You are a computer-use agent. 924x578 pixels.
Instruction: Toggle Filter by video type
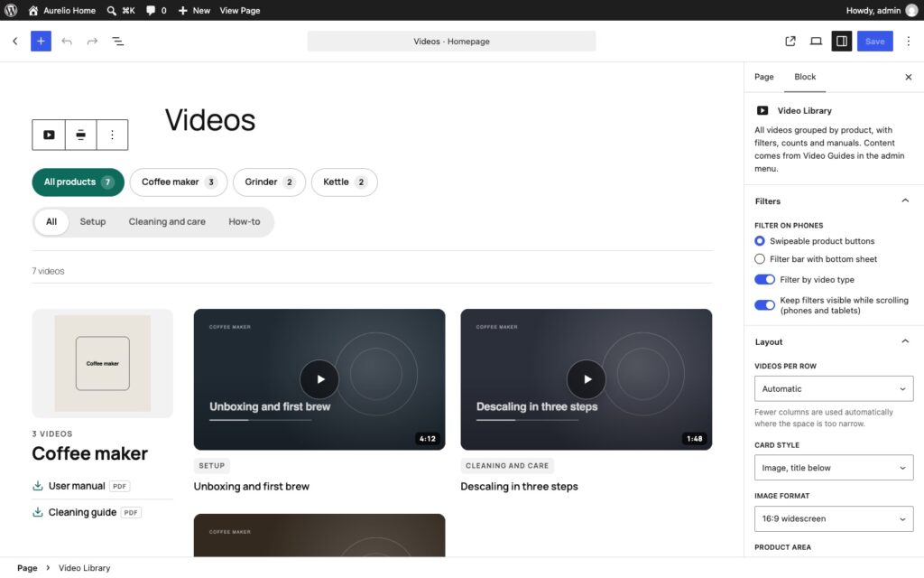pyautogui.click(x=765, y=280)
